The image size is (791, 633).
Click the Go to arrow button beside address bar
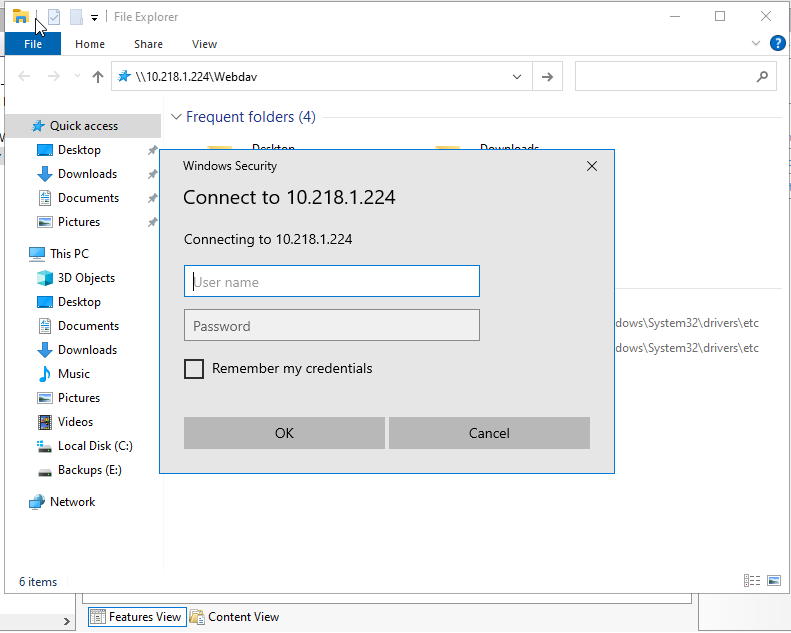tap(547, 77)
